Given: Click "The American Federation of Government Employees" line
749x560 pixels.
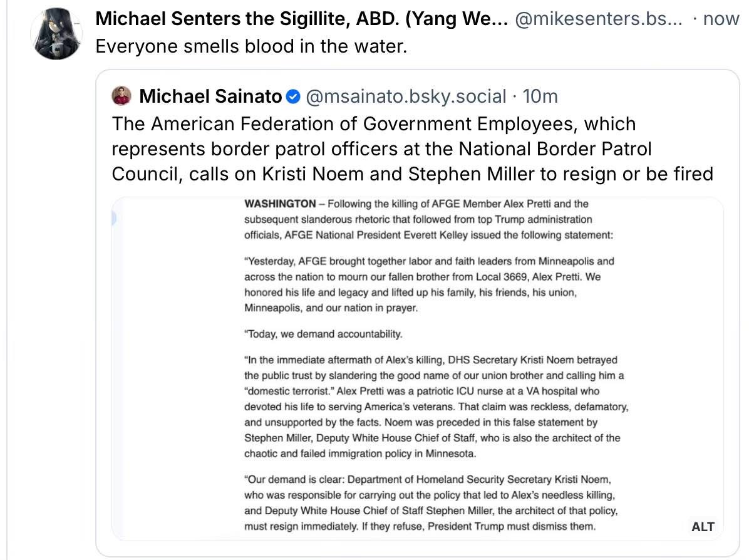Looking at the screenshot, I should coord(374,124).
